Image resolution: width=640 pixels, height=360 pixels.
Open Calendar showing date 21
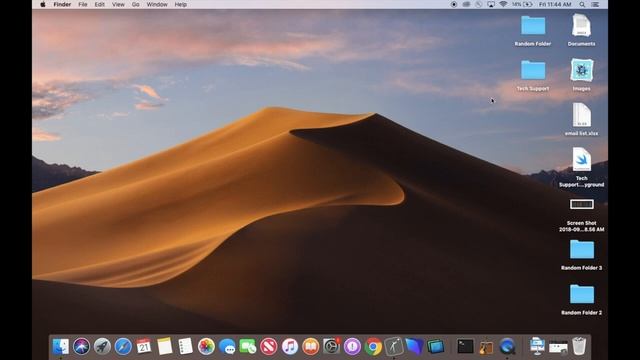[x=144, y=347]
